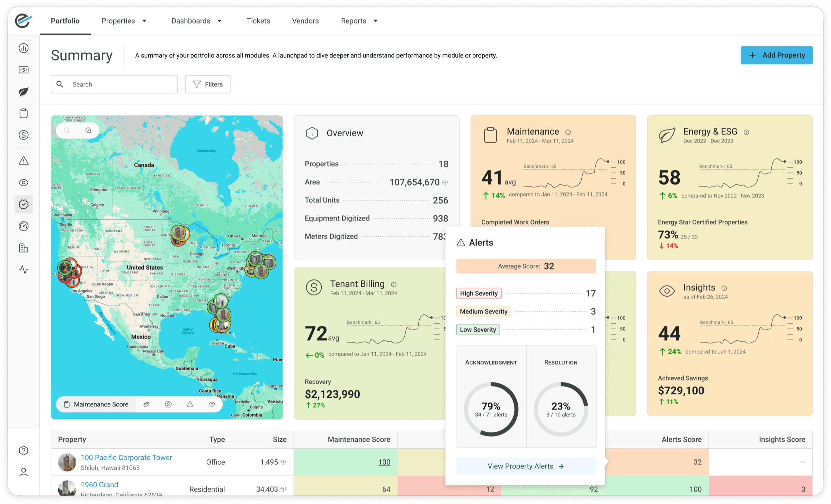The image size is (831, 504).
Task: Open the bar chart sidebar icon
Action: (x=24, y=48)
